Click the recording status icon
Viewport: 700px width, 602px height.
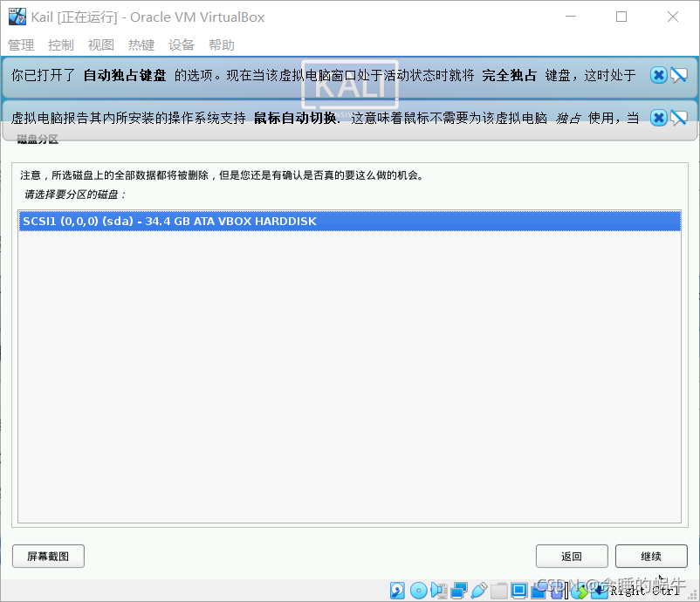pyautogui.click(x=539, y=591)
